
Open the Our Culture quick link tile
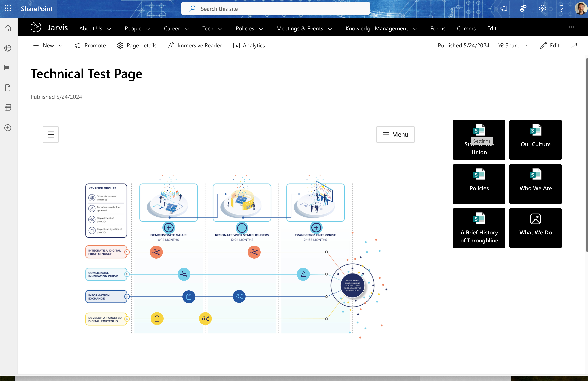(x=535, y=140)
